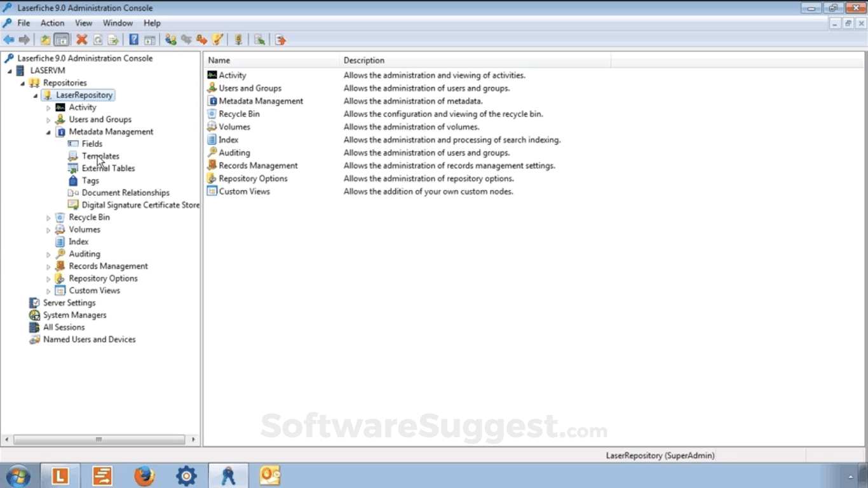Collapse the LASERVM server node
This screenshot has height=488, width=868.
pyautogui.click(x=10, y=71)
